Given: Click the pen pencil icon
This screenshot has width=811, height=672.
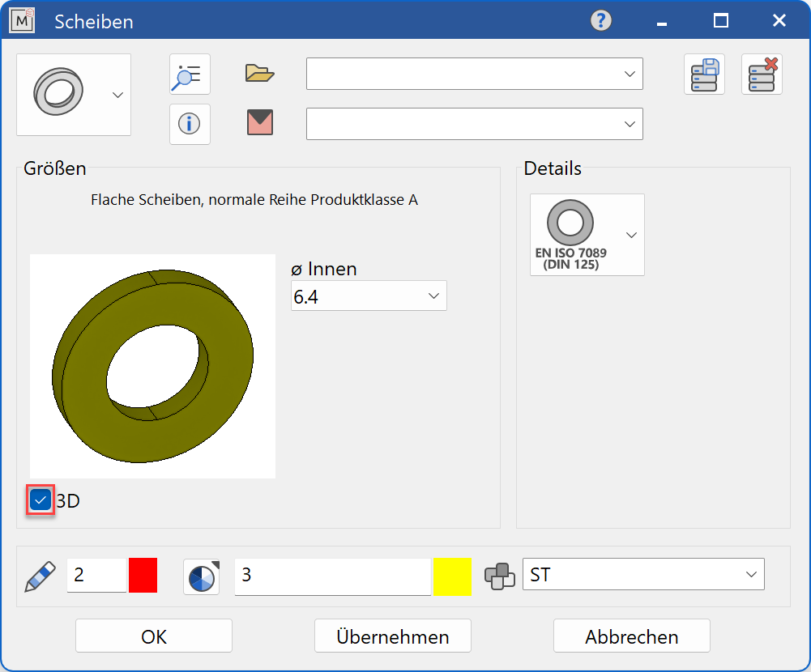Looking at the screenshot, I should [40, 576].
